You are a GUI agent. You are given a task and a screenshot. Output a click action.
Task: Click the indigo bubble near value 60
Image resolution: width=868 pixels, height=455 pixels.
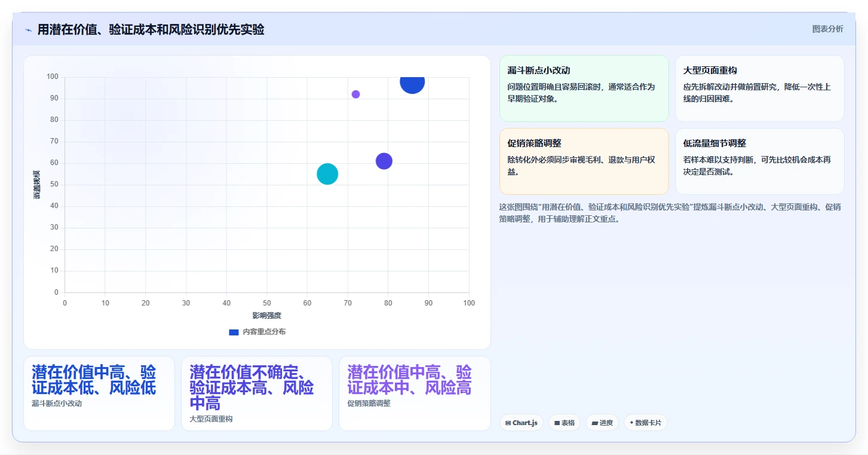pos(384,161)
